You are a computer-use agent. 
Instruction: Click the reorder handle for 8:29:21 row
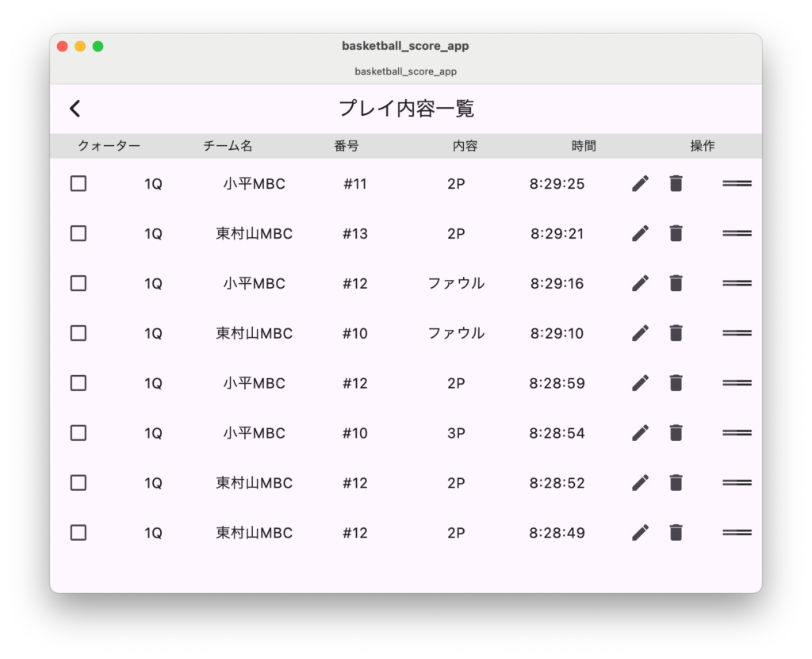click(x=737, y=233)
